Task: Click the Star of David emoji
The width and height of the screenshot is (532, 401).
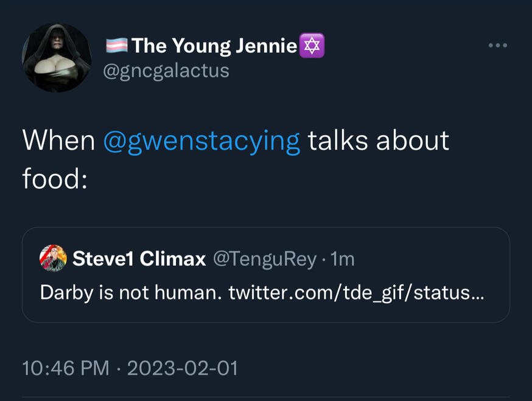Action: click(312, 46)
